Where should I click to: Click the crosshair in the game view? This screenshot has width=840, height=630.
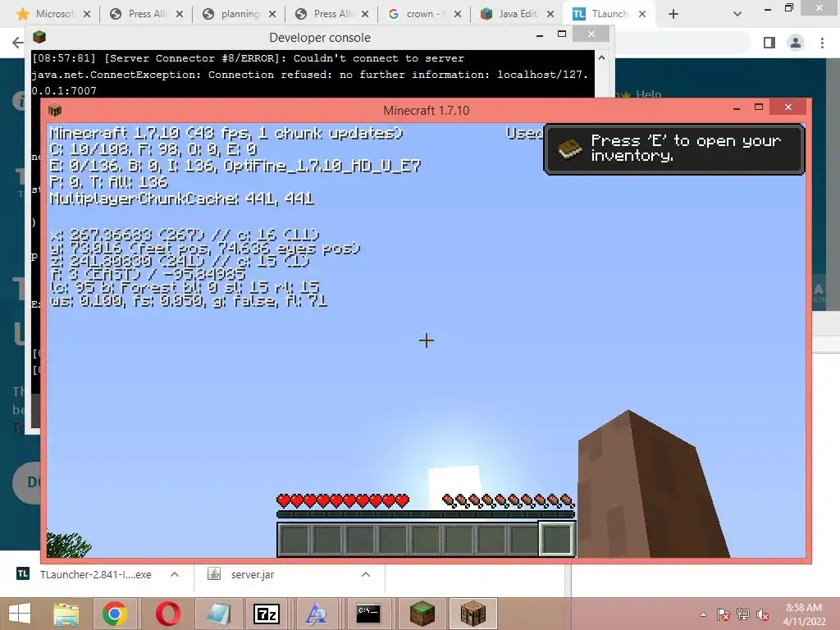427,340
